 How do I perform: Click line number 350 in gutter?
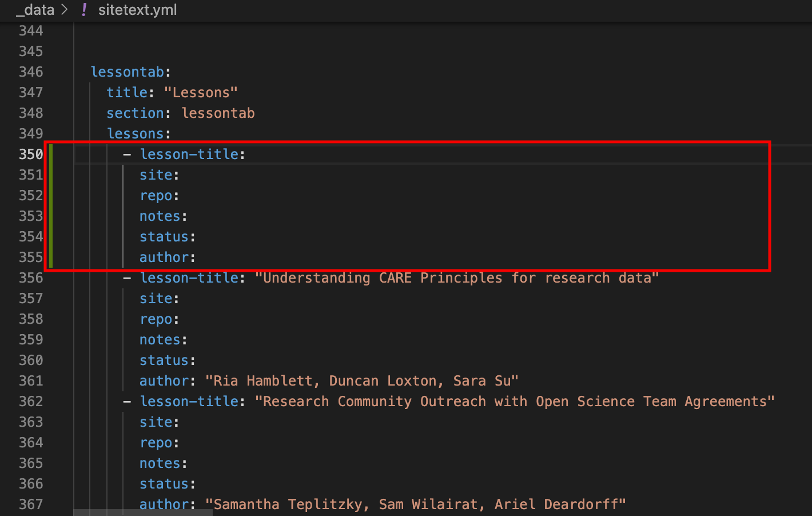[31, 154]
